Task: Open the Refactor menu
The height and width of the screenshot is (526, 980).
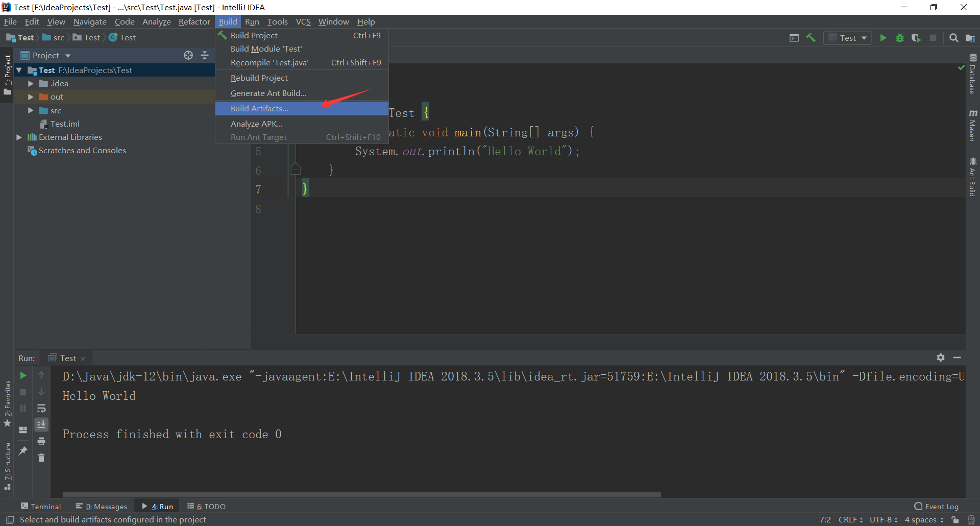Action: [194, 21]
